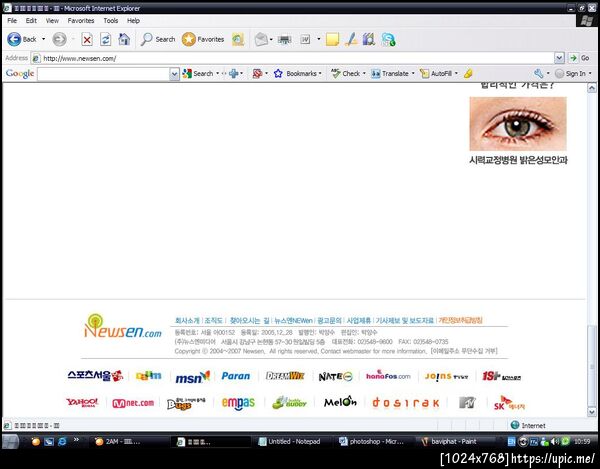Open the empas partner link
Image resolution: width=600 pixels, height=469 pixels.
tap(238, 403)
